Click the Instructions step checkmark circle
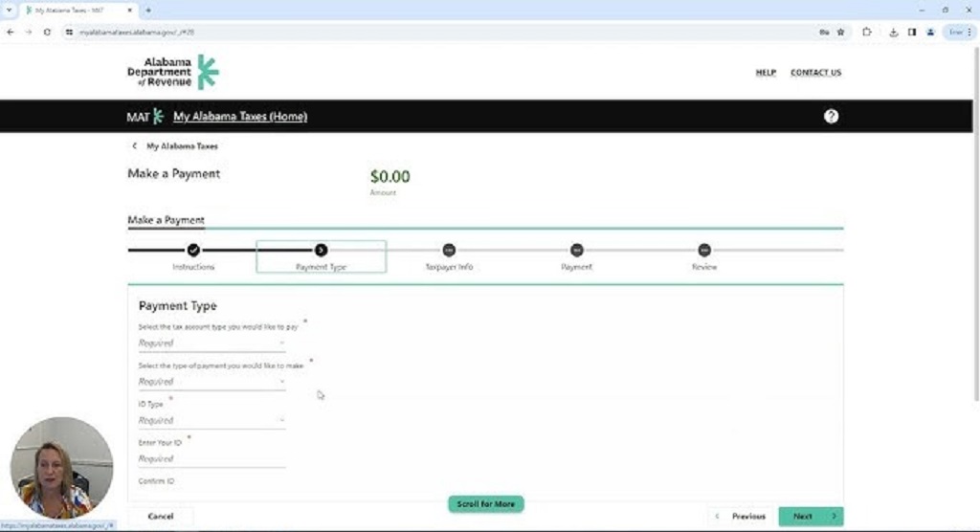This screenshot has width=980, height=532. (x=193, y=250)
